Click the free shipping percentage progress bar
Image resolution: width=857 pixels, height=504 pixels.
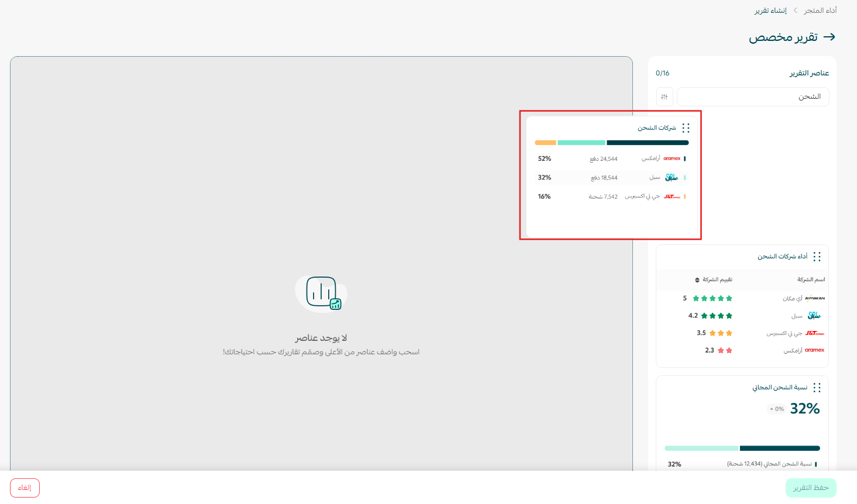pos(742,448)
